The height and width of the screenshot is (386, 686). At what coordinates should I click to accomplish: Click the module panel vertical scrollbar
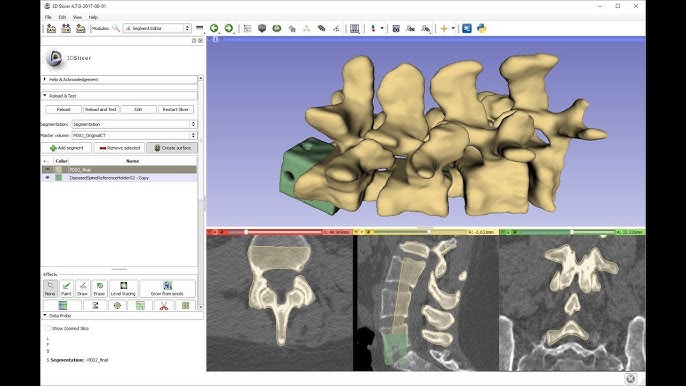(201, 193)
